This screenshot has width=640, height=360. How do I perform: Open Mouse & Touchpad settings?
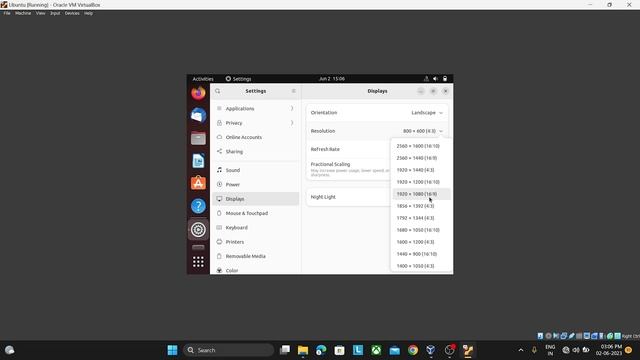click(x=256, y=213)
